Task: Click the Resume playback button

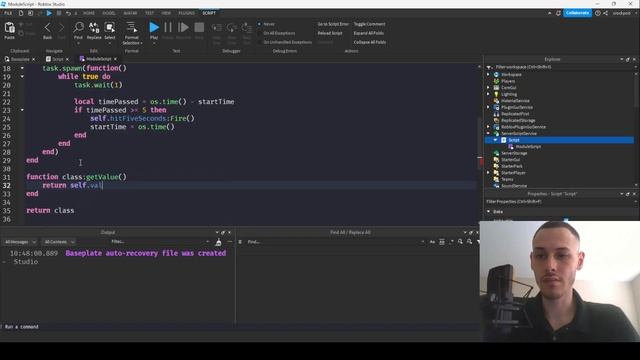Action: tap(184, 27)
